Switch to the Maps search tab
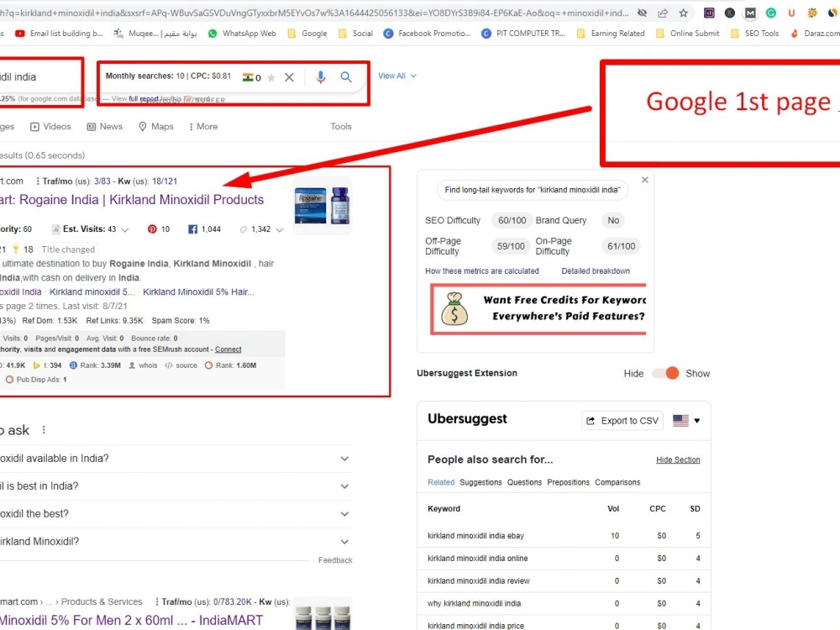The image size is (840, 630). point(156,127)
